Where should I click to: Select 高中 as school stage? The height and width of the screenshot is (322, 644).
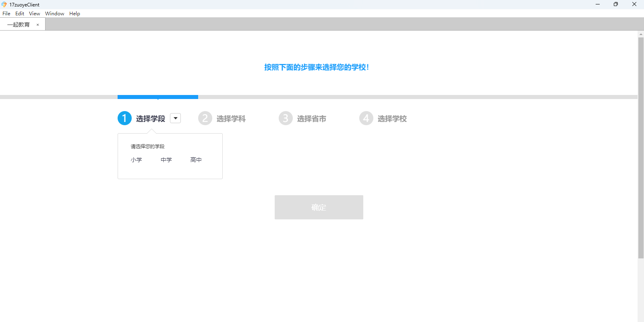(x=196, y=160)
